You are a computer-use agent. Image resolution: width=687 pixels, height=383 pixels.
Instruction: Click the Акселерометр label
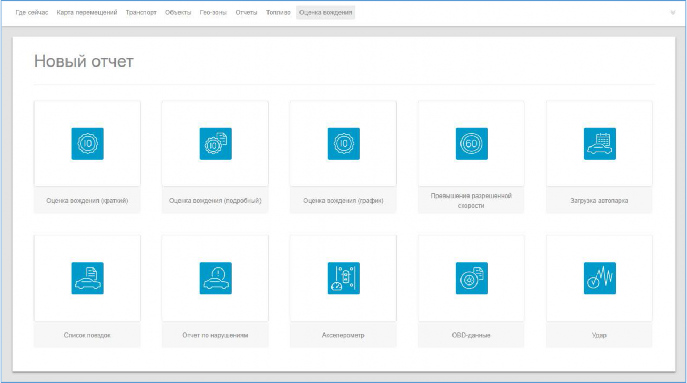coord(343,335)
